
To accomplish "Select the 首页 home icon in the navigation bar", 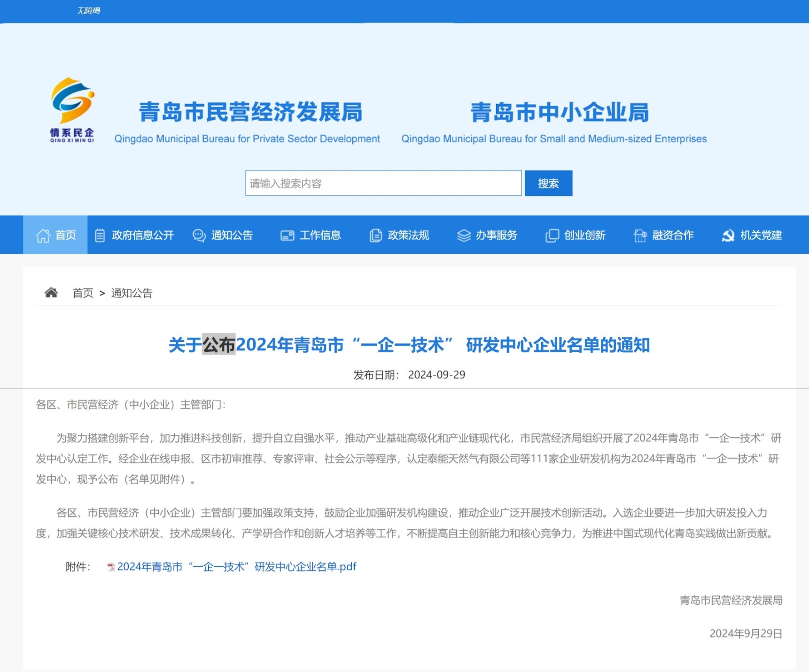I will (44, 235).
